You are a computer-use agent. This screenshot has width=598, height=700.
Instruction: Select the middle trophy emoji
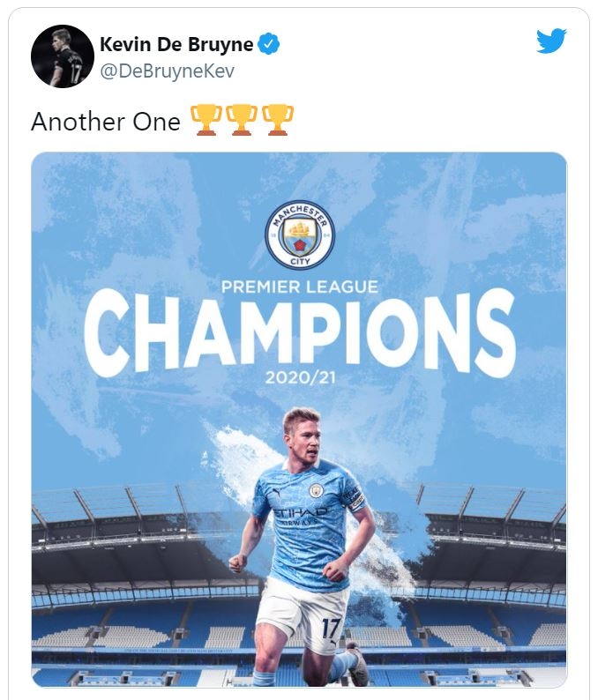point(243,120)
